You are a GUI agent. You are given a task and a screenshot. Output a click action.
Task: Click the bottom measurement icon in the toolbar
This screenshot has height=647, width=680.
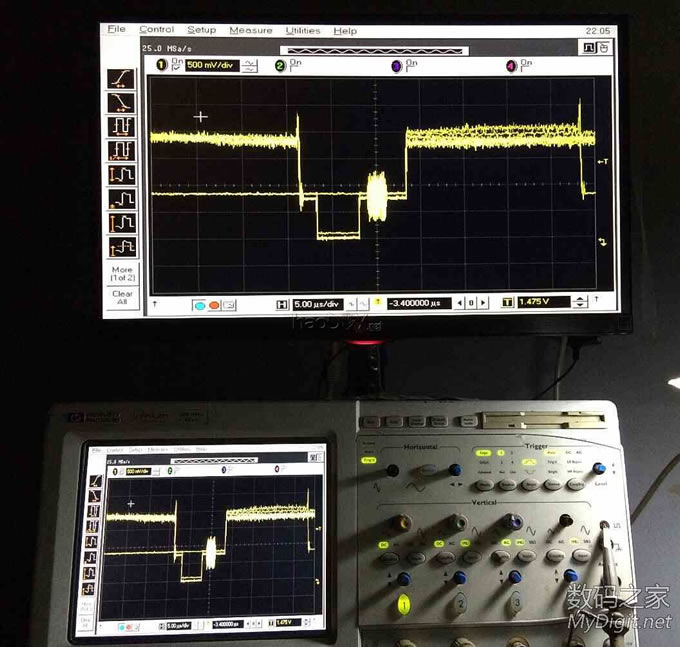122,246
